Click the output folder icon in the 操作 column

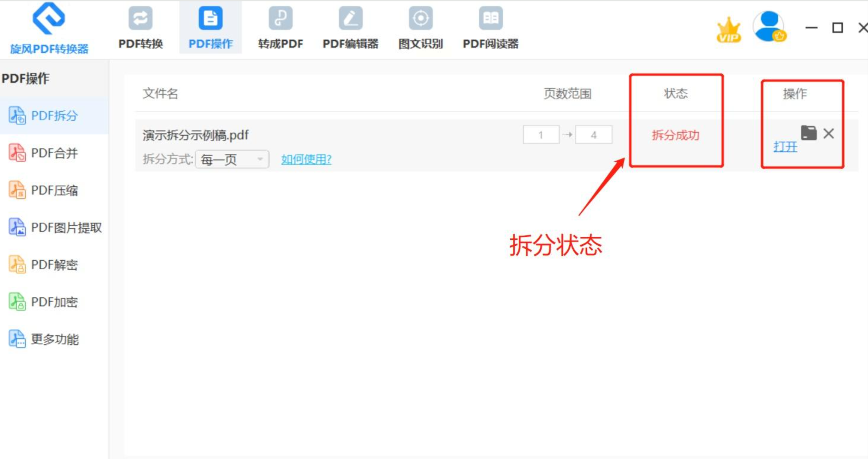tap(808, 133)
